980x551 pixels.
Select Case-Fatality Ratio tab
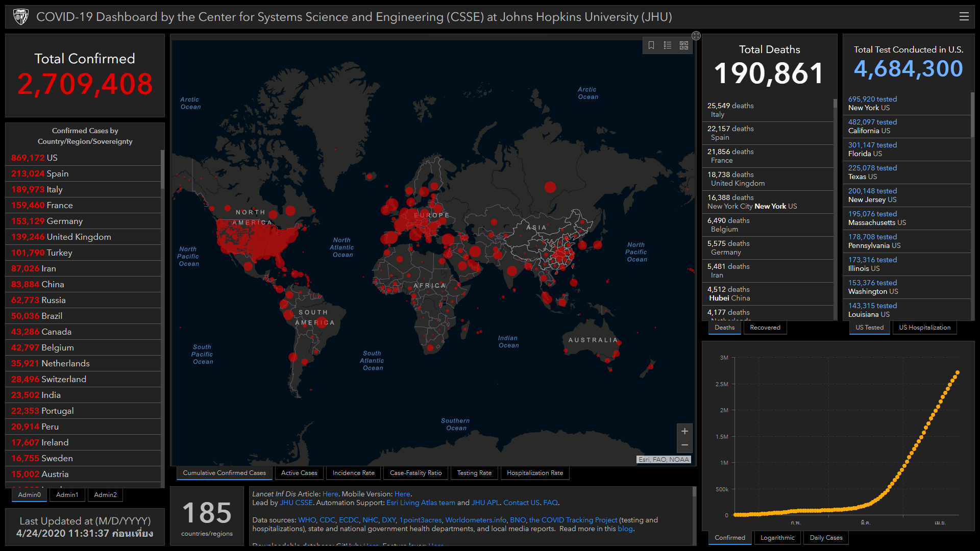pyautogui.click(x=415, y=473)
